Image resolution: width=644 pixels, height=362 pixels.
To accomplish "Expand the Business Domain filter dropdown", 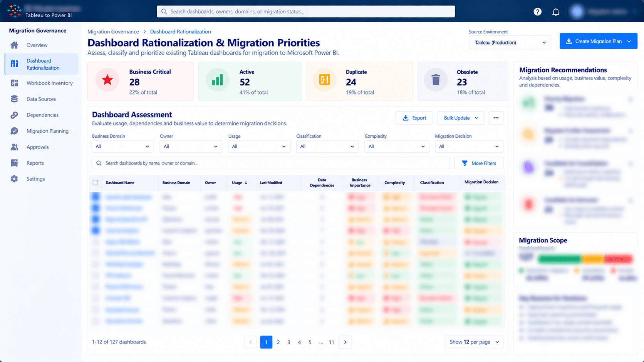I will [x=122, y=146].
